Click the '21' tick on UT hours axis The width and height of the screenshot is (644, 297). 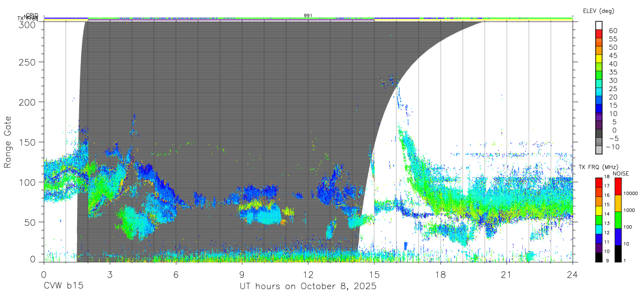click(506, 274)
